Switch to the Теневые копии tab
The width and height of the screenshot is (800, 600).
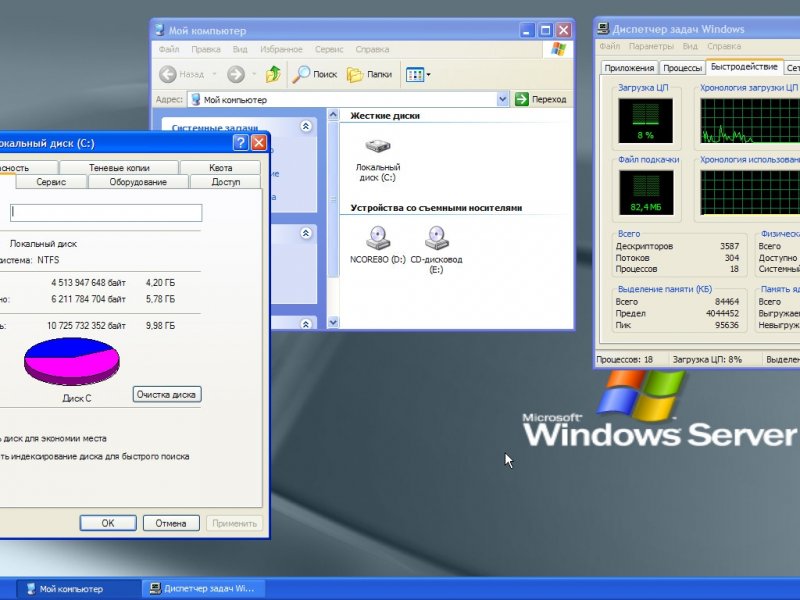119,167
